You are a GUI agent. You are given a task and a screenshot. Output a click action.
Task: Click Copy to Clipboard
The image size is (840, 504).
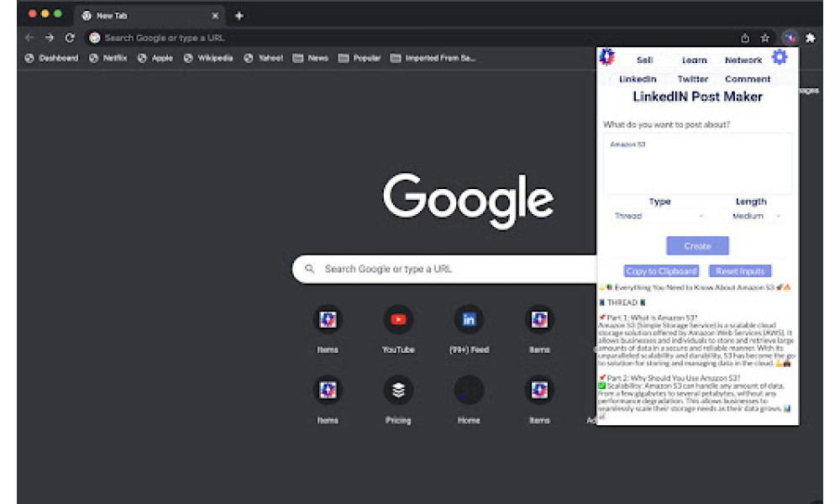(662, 271)
